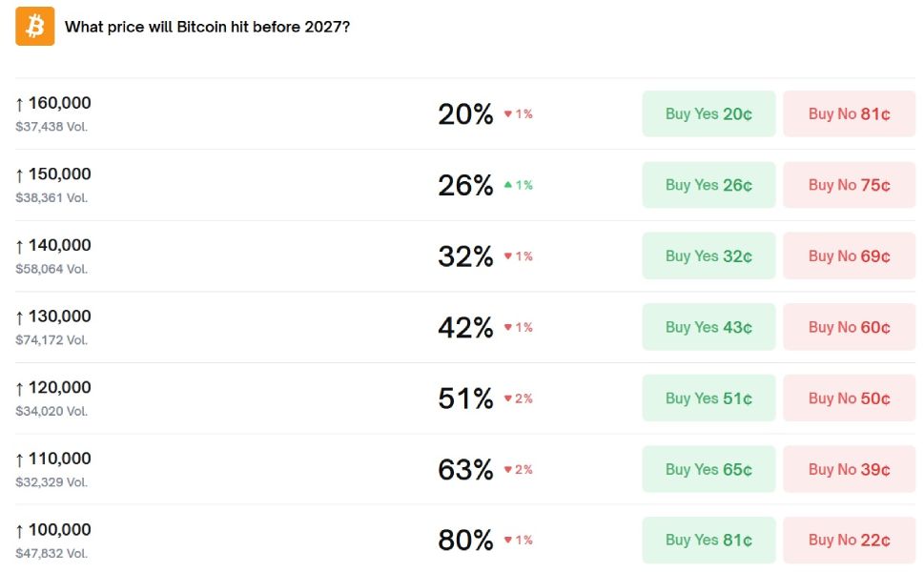Buy No at 69¢ for 140,000
The height and width of the screenshot is (572, 924).
pyautogui.click(x=850, y=255)
